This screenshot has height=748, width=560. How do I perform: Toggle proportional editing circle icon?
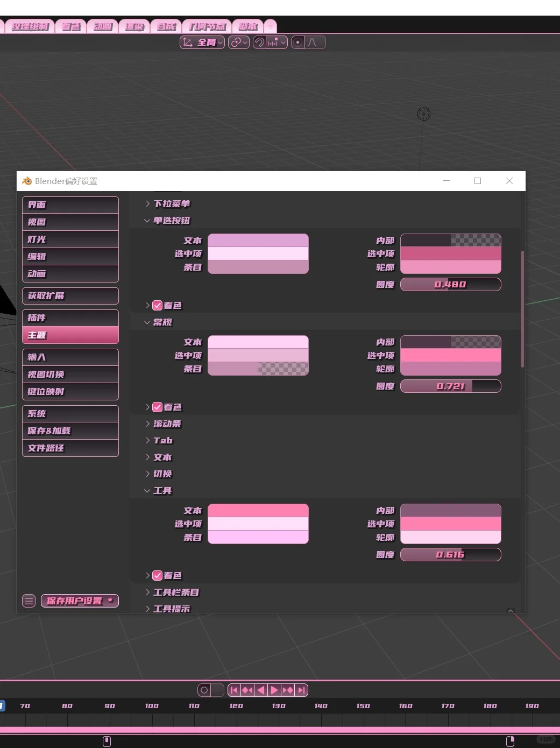pyautogui.click(x=297, y=42)
